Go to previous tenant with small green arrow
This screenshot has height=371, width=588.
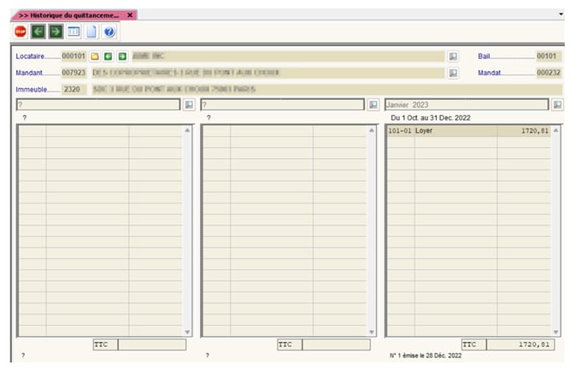pos(109,56)
